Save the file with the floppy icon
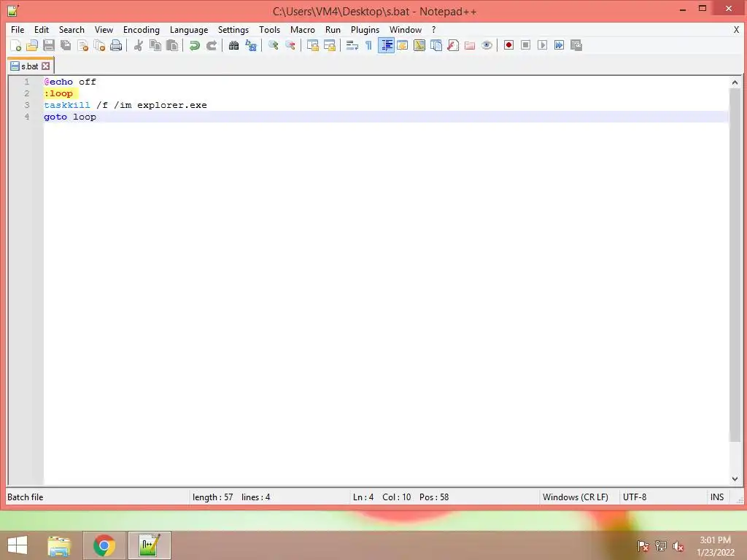Screen dimensions: 747x560 pos(49,45)
